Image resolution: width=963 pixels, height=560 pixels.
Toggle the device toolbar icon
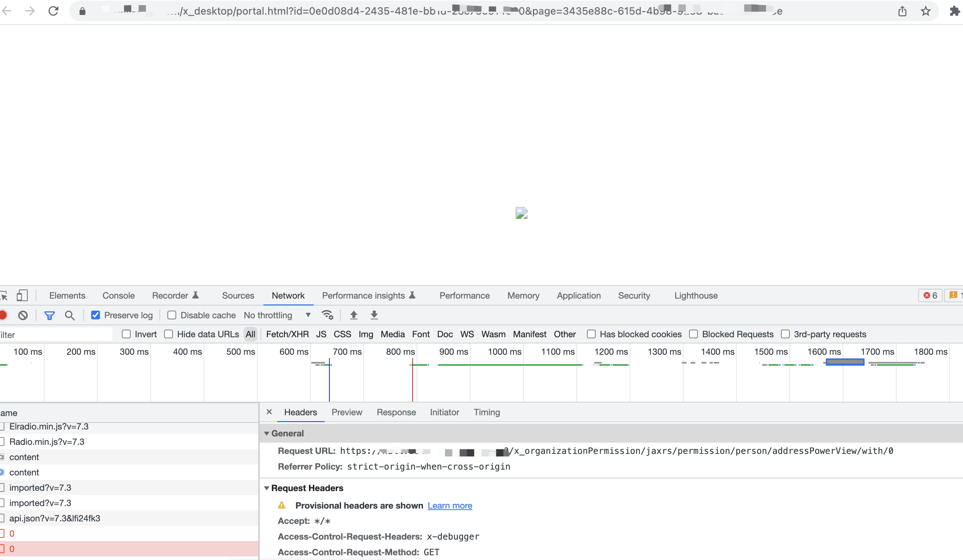22,295
